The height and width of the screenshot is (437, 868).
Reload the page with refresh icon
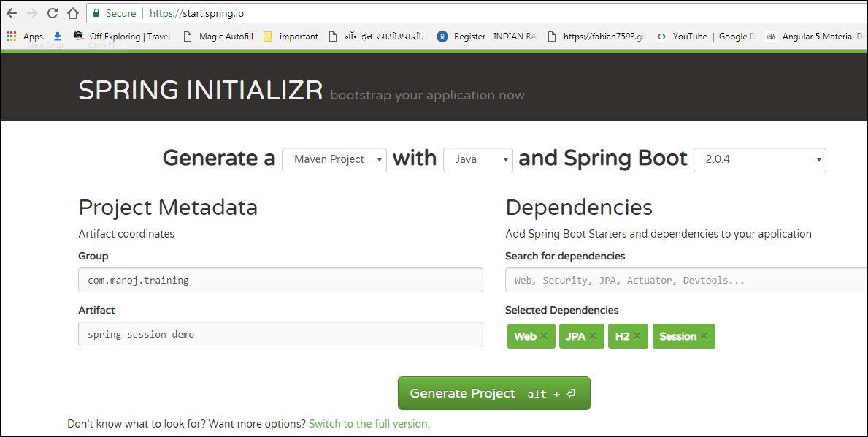(53, 13)
